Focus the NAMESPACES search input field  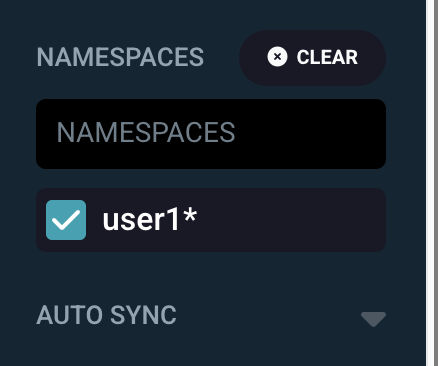(x=211, y=134)
